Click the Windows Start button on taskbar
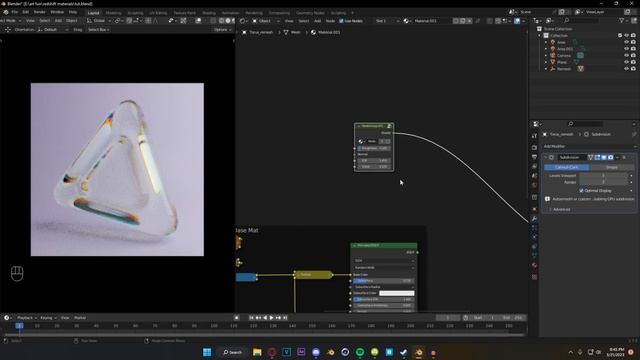The width and height of the screenshot is (640, 360). point(207,352)
